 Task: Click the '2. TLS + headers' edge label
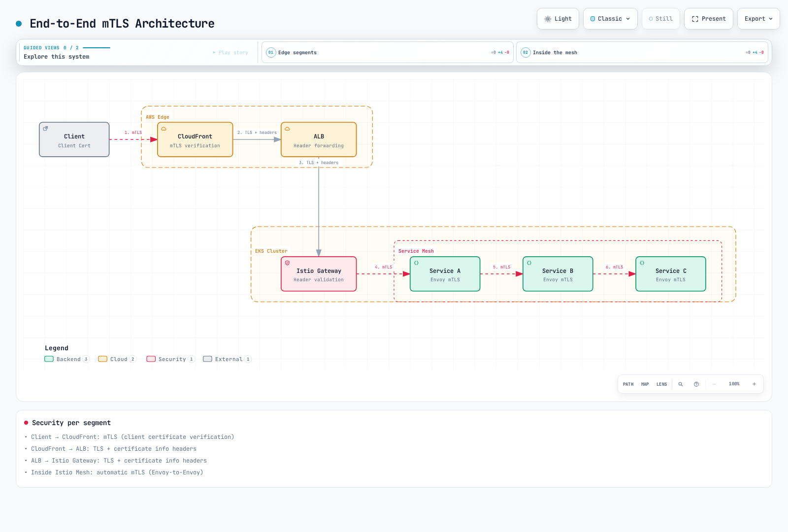(257, 133)
